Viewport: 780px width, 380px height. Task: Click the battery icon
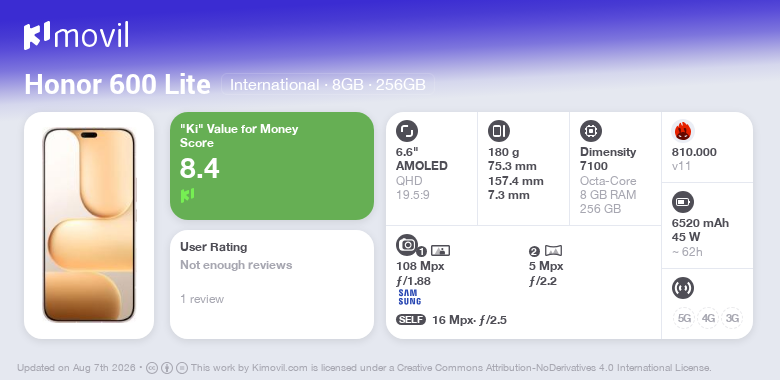click(x=683, y=202)
